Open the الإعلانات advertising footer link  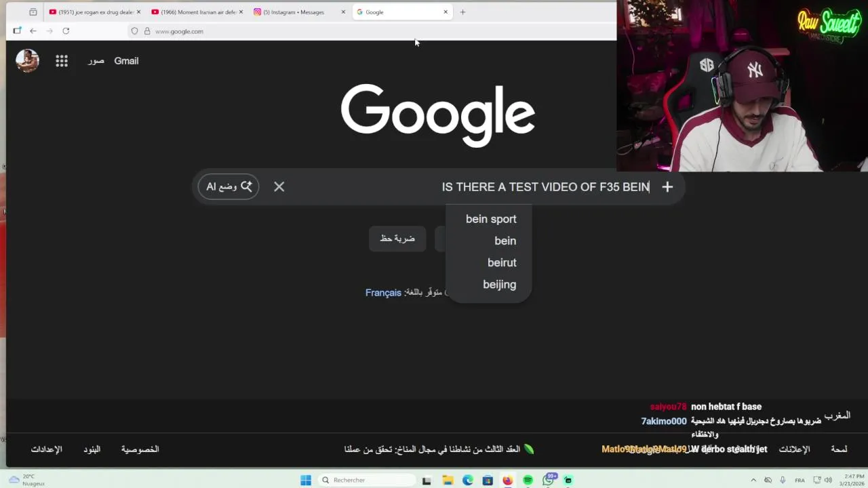click(x=794, y=449)
